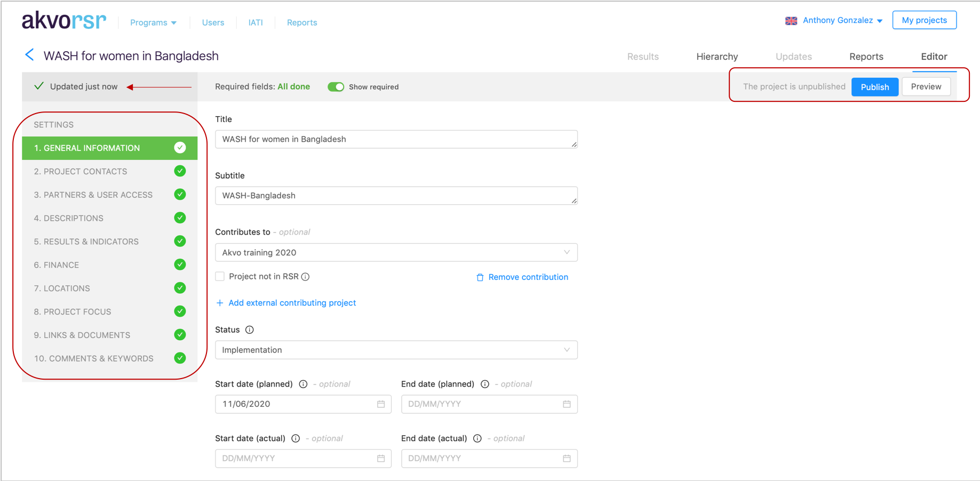Select 3. Partners & User Access section
980x481 pixels.
109,195
